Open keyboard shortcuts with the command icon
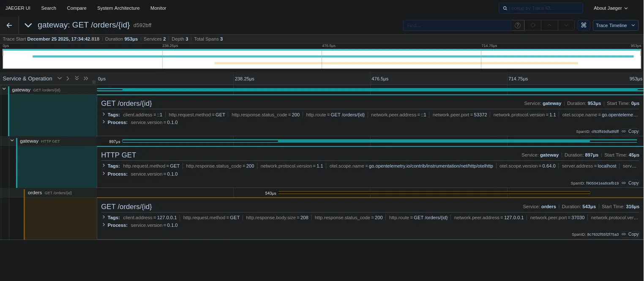This screenshot has width=644, height=281. [x=584, y=25]
